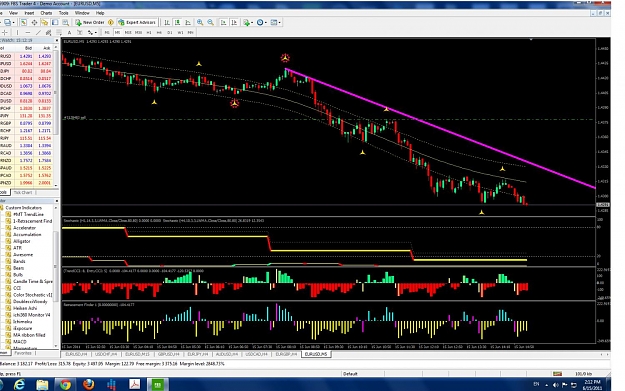Viewport: 625px width, 391px height.
Task: Select the Horizontal Line drawing tool
Action: pos(28,33)
